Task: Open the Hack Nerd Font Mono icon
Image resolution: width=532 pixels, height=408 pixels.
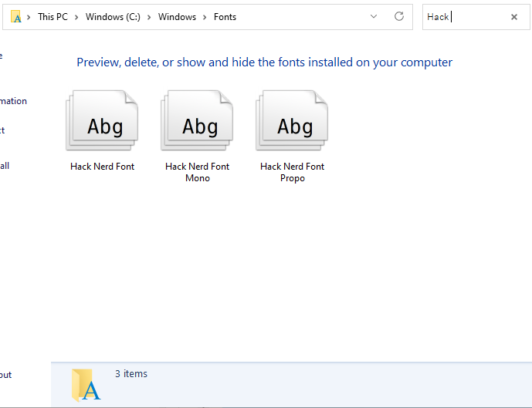Action: [197, 120]
